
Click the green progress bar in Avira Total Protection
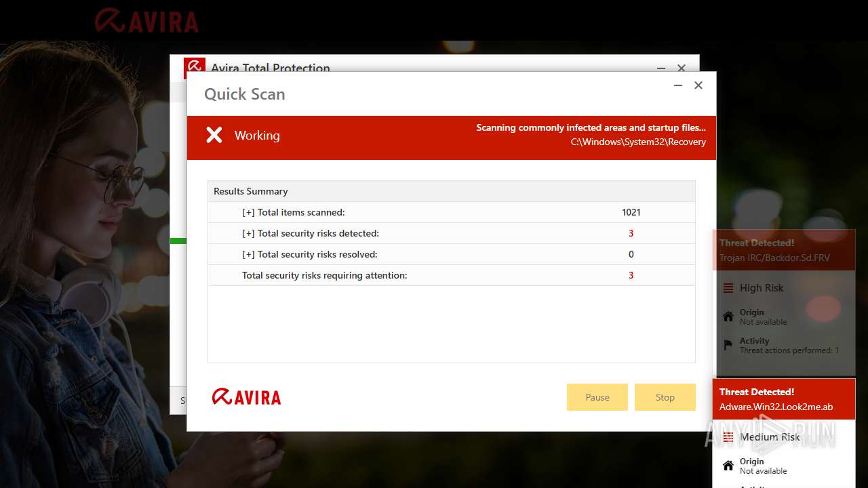pos(178,241)
